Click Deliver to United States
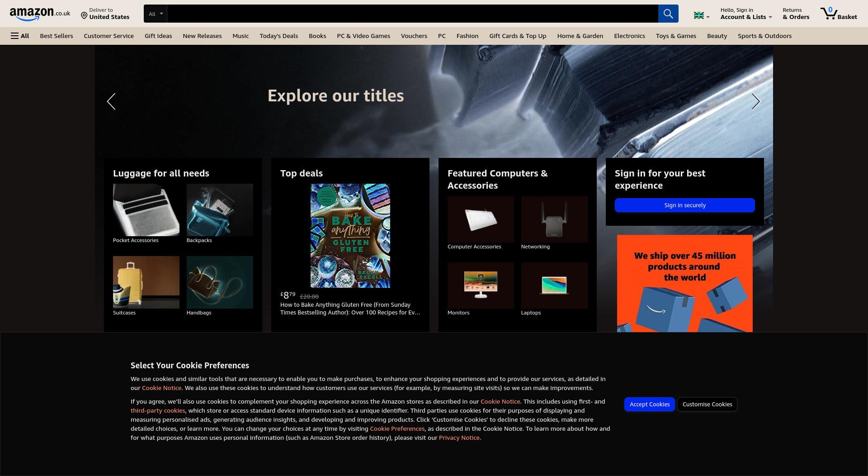 105,14
